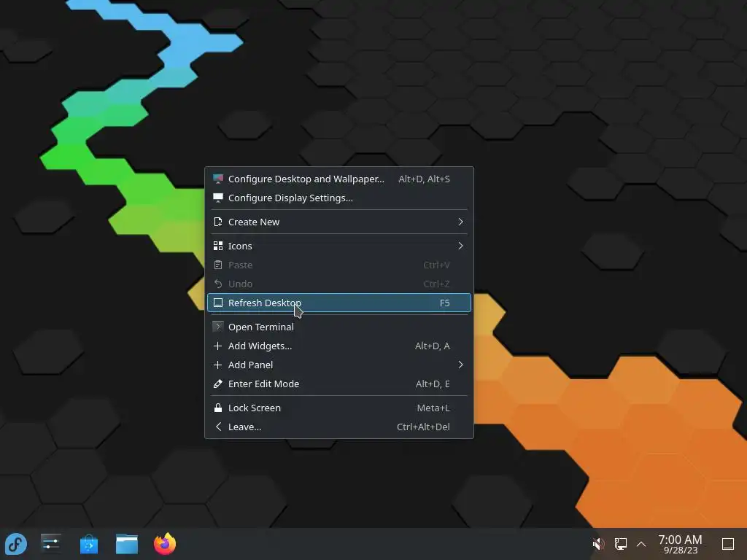
Task: Click the Create New submenu chevron
Action: (461, 222)
